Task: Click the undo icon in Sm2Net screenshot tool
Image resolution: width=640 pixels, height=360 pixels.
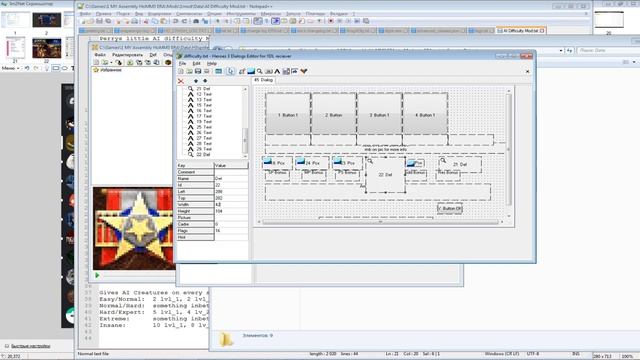Action: (27, 68)
